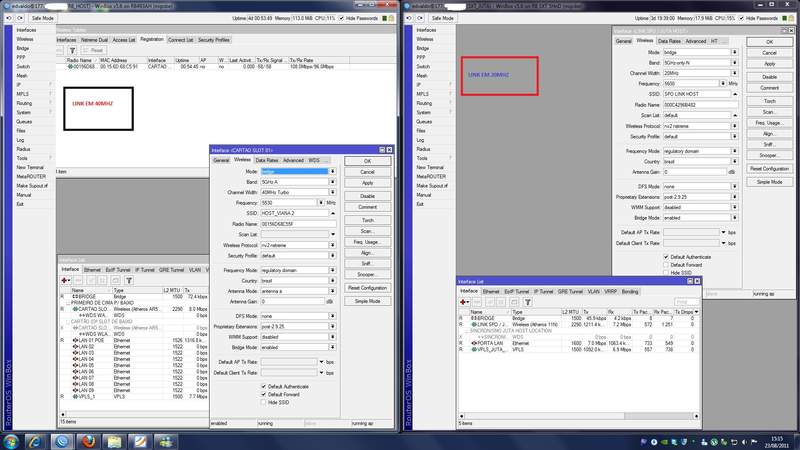Image resolution: width=800 pixels, height=450 pixels.
Task: Click Frequency field showing 5600
Action: coord(690,83)
